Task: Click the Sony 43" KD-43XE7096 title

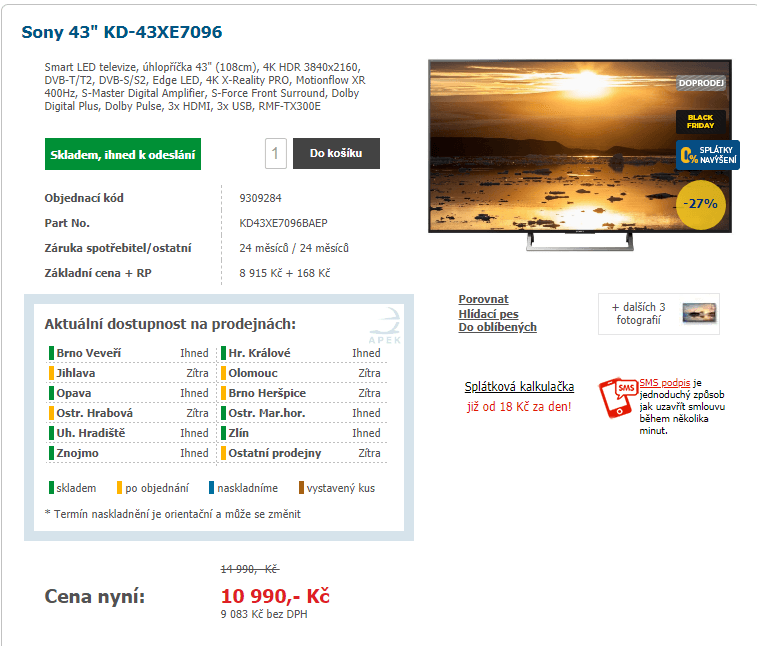Action: (x=122, y=32)
